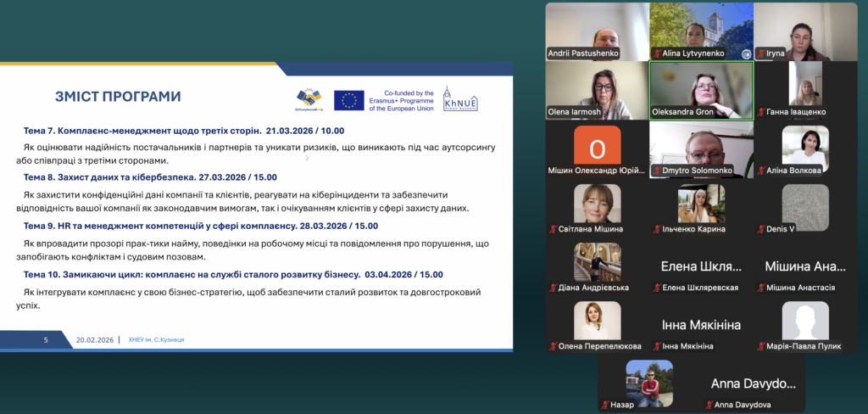Screen dimensions: 868x414
Task: Click muted mic icon beside Alina Lytvynenko
Action: [656, 53]
